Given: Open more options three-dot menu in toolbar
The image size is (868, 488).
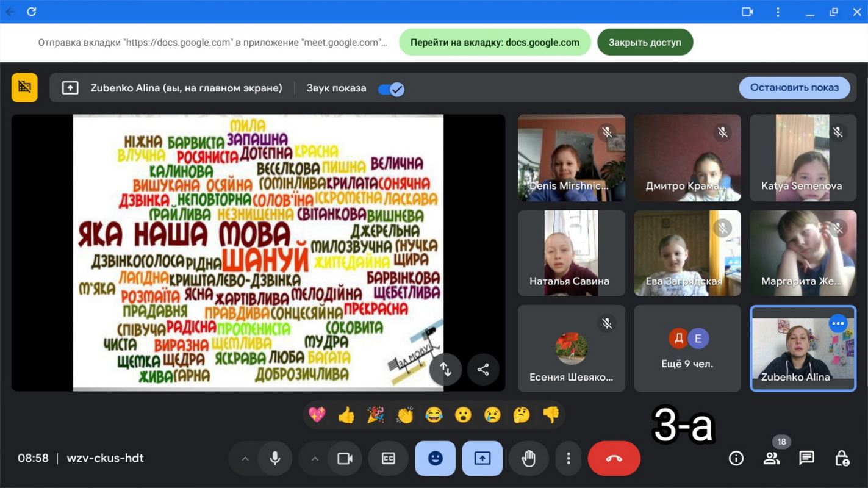Looking at the screenshot, I should point(569,458).
